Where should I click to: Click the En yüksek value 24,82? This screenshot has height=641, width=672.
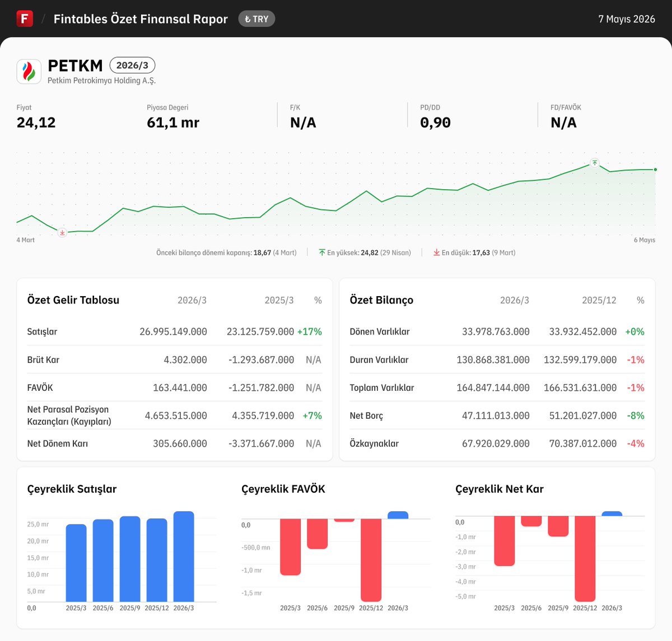tap(370, 253)
